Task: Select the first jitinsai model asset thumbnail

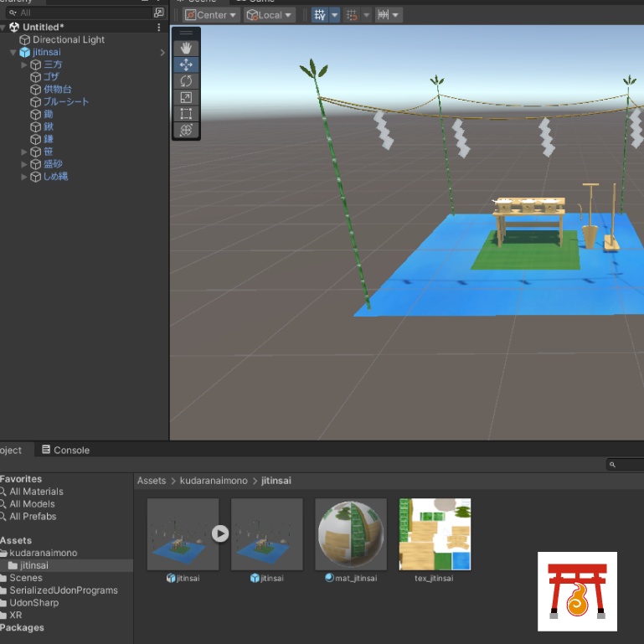Action: 183,534
